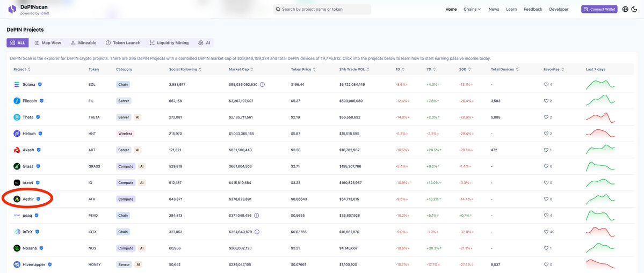644x273 pixels.
Task: Click the Helium project logo
Action: [x=17, y=134]
